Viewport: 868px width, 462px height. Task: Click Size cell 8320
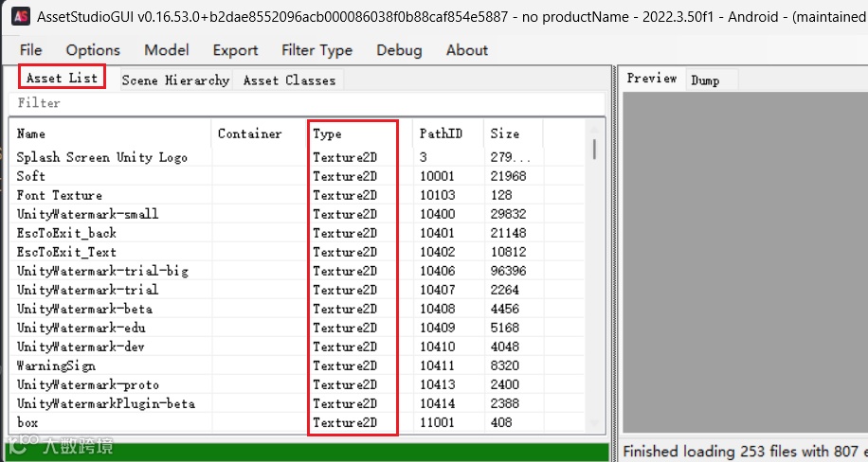click(505, 365)
